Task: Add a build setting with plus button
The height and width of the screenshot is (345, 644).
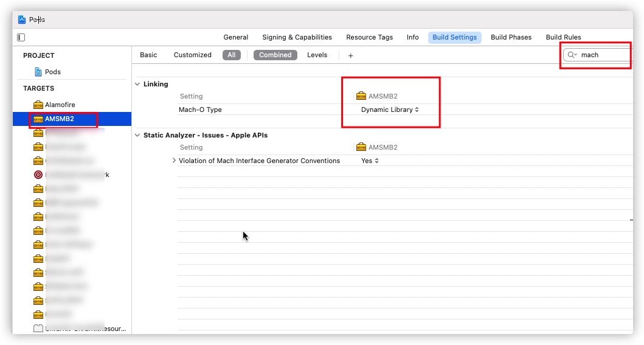Action: pyautogui.click(x=350, y=55)
